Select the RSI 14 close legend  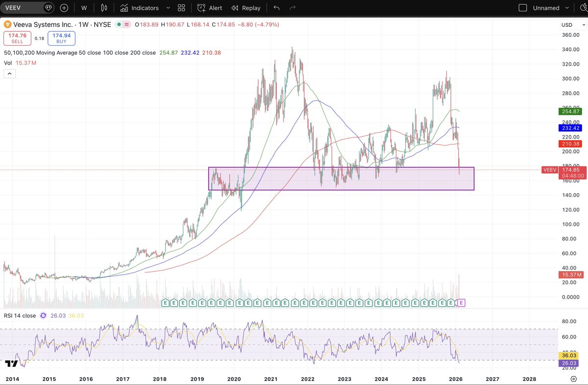point(20,316)
